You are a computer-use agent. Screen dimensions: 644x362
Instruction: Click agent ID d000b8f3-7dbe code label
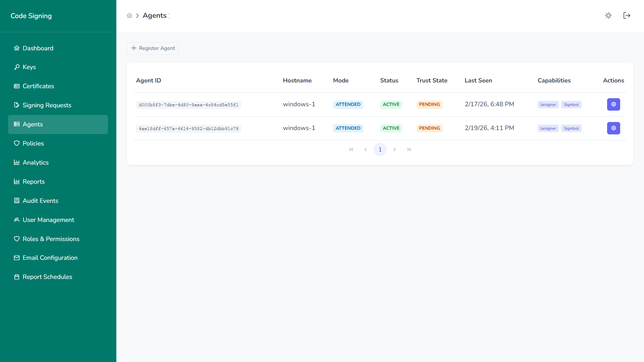coord(188,105)
